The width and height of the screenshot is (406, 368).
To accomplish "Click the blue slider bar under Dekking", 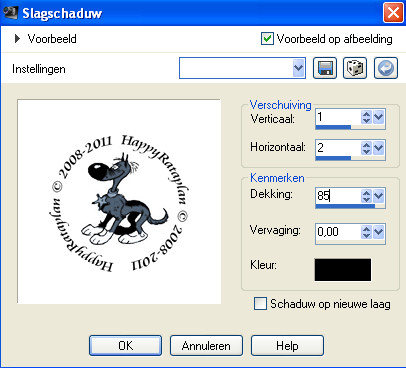I will 345,206.
